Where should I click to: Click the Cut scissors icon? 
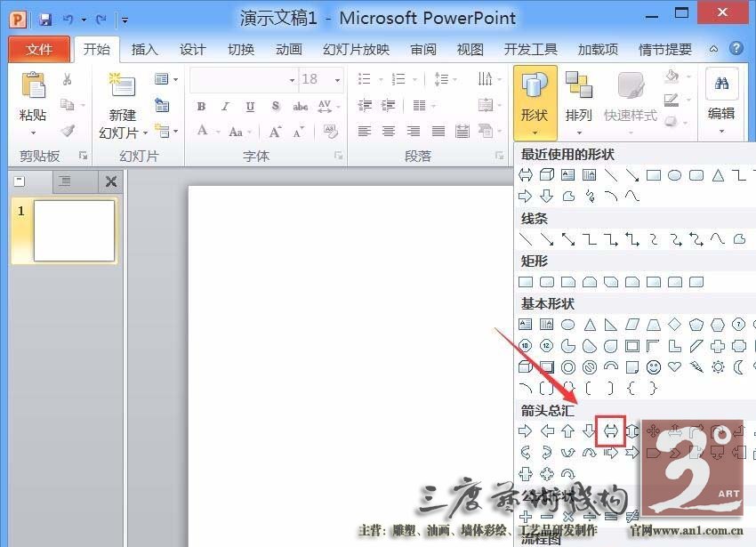[x=67, y=79]
